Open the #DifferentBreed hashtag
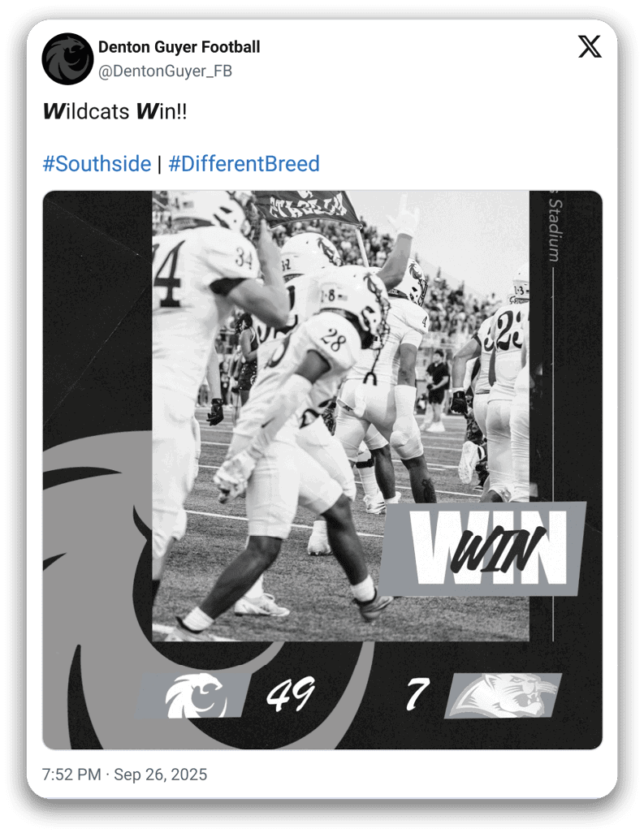Viewport: 644px width, 833px height. click(x=244, y=164)
